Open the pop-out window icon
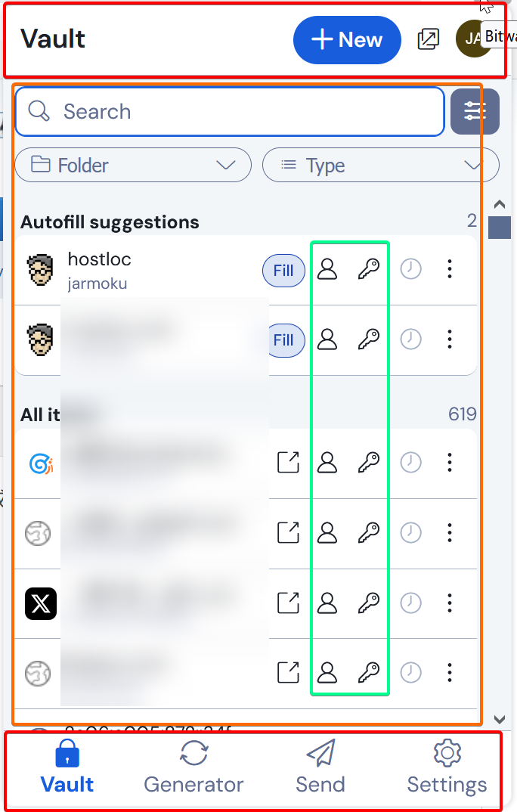 pos(428,39)
